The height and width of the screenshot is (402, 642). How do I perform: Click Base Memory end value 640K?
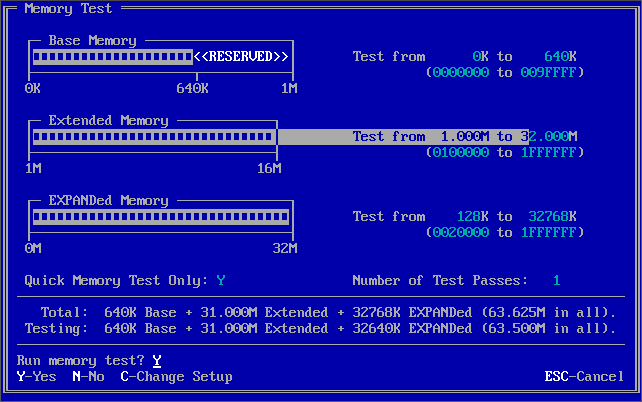[560, 57]
